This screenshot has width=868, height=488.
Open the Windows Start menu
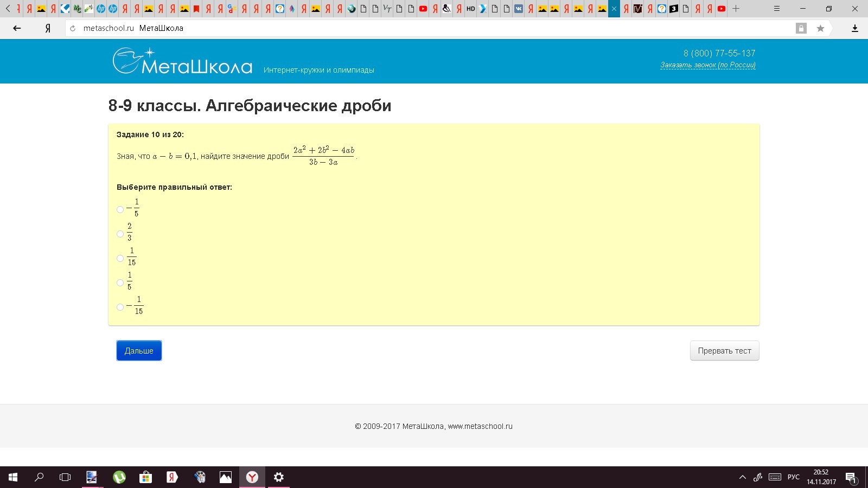[x=13, y=477]
